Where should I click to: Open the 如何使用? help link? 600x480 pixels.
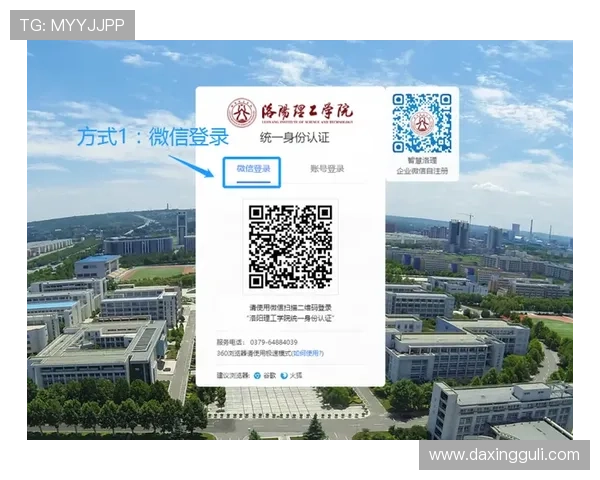point(308,353)
